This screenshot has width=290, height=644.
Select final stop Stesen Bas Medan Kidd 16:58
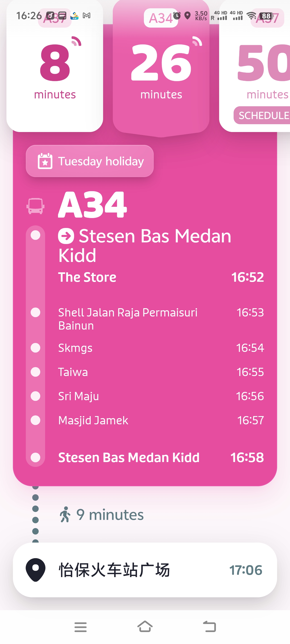161,457
